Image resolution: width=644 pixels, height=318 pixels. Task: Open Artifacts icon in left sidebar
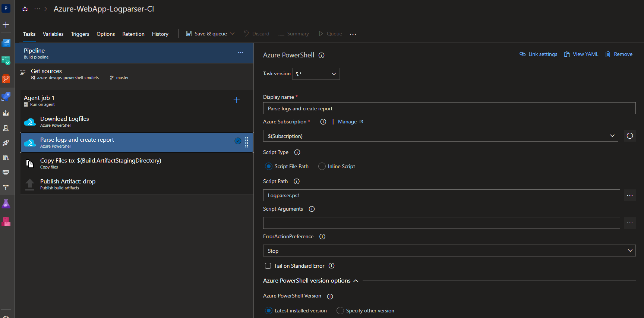(x=6, y=222)
